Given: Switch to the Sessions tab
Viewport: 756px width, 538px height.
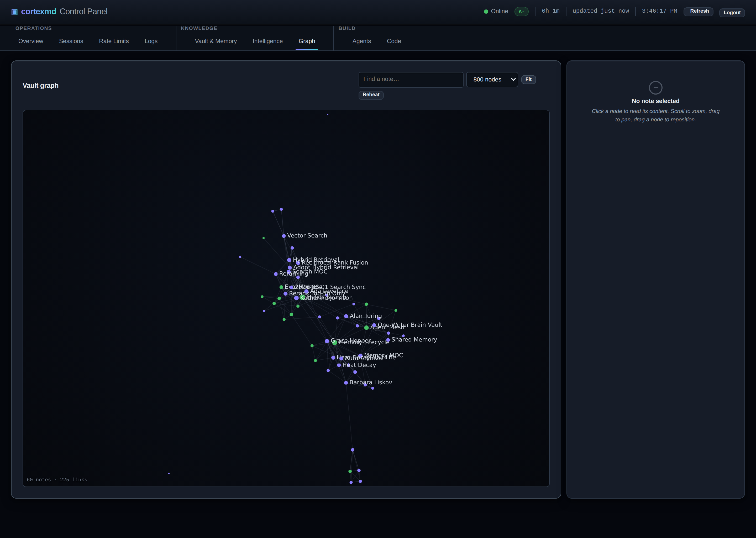Looking at the screenshot, I should pyautogui.click(x=71, y=41).
